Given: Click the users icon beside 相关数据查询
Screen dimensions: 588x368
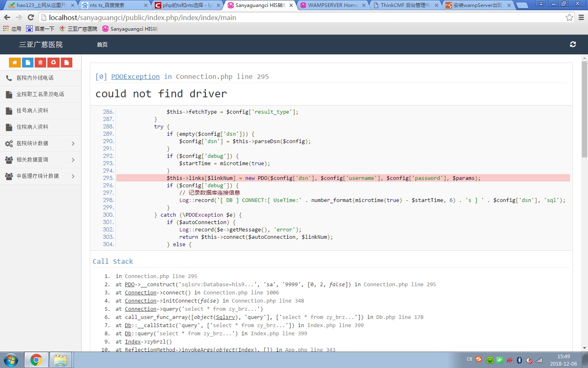Looking at the screenshot, I should click(x=9, y=160).
